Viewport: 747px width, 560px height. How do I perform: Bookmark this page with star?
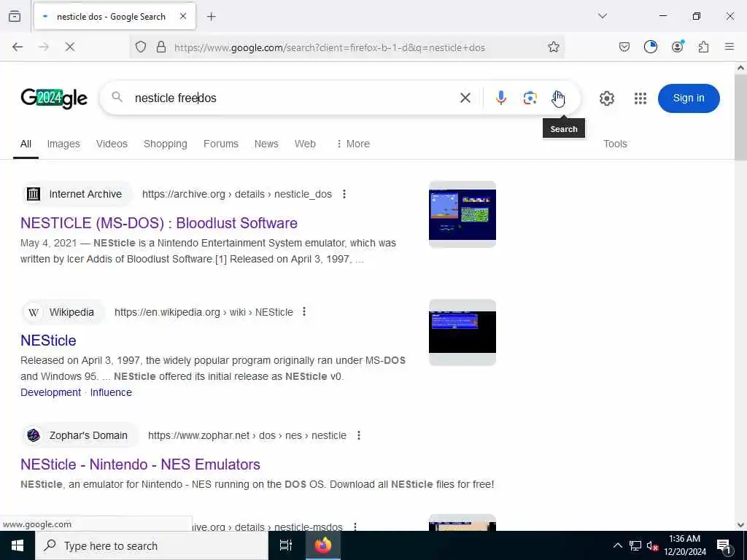(x=553, y=47)
